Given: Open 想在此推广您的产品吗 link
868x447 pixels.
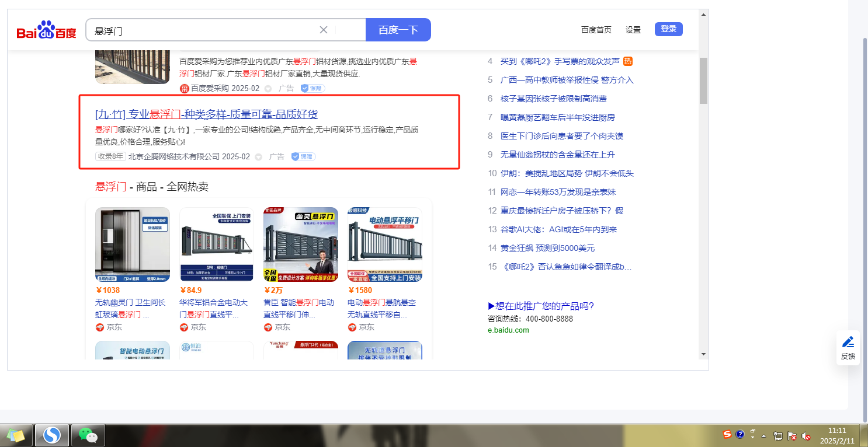Looking at the screenshot, I should tap(541, 306).
